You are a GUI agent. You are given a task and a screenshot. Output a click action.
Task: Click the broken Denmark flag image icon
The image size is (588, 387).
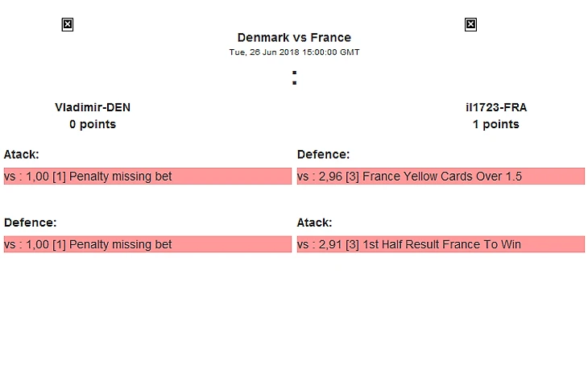[x=68, y=25]
